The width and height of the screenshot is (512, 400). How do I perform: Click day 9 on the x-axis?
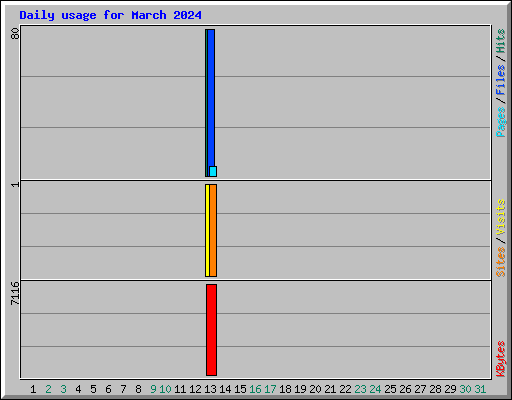pos(153,389)
